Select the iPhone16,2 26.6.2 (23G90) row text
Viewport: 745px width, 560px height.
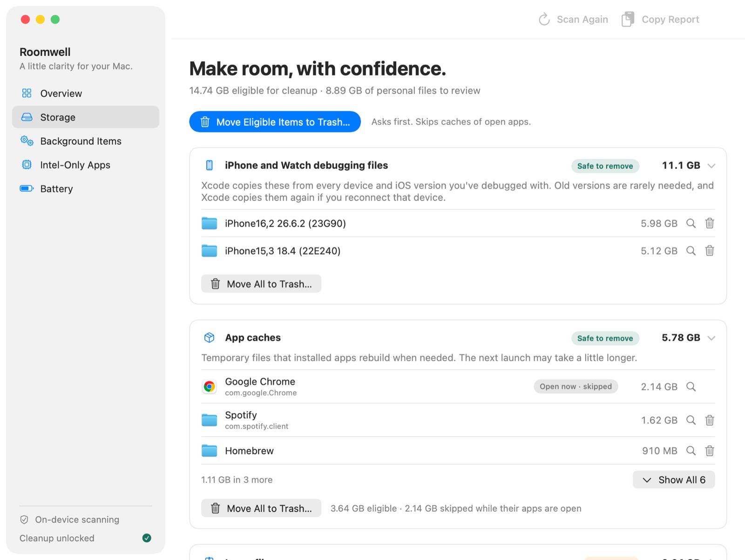pos(285,223)
